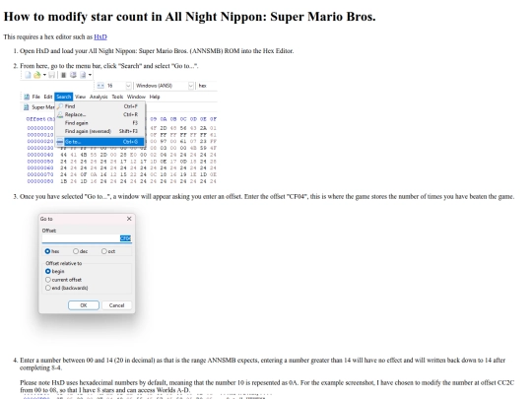This screenshot has height=399, width=532.
Task: Open the Tools menu
Action: click(117, 97)
